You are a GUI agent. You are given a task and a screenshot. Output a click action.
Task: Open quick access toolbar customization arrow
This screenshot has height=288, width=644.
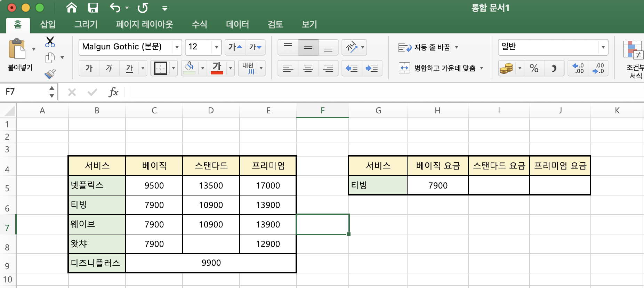coord(165,8)
